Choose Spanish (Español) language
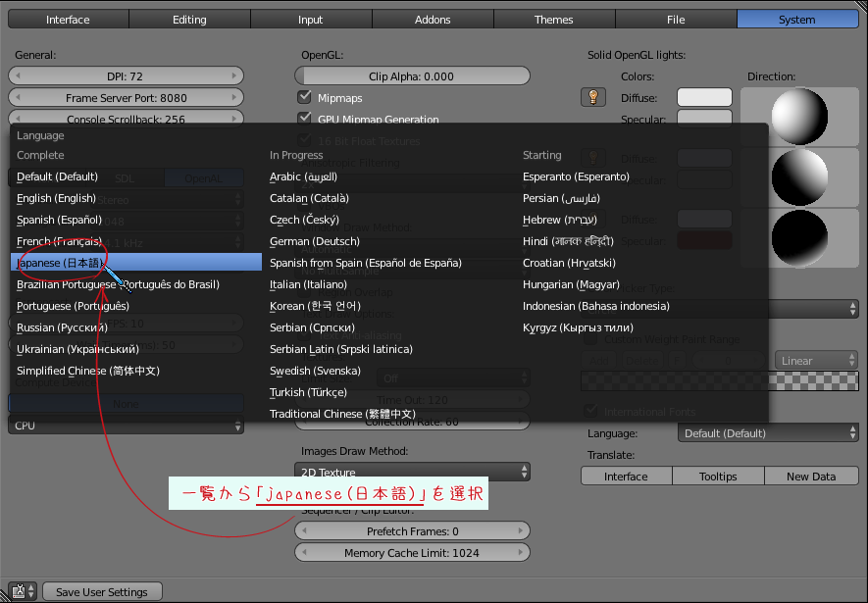 tap(136, 220)
